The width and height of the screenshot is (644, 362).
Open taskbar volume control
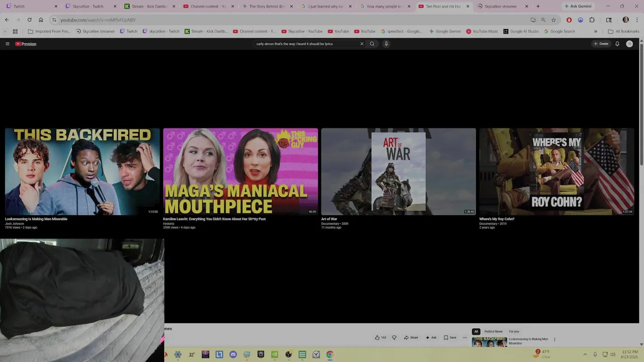pos(613,354)
